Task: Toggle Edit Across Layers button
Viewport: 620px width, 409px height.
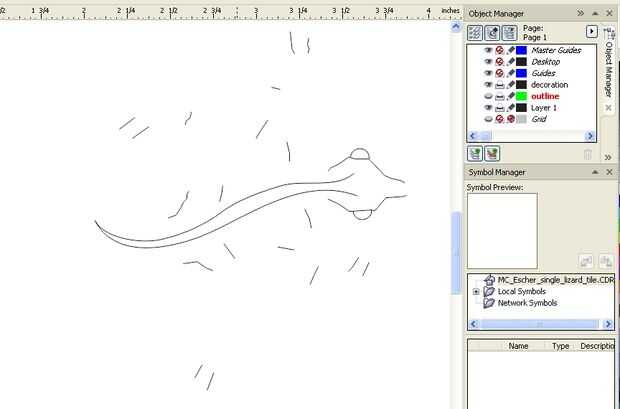Action: coord(492,33)
